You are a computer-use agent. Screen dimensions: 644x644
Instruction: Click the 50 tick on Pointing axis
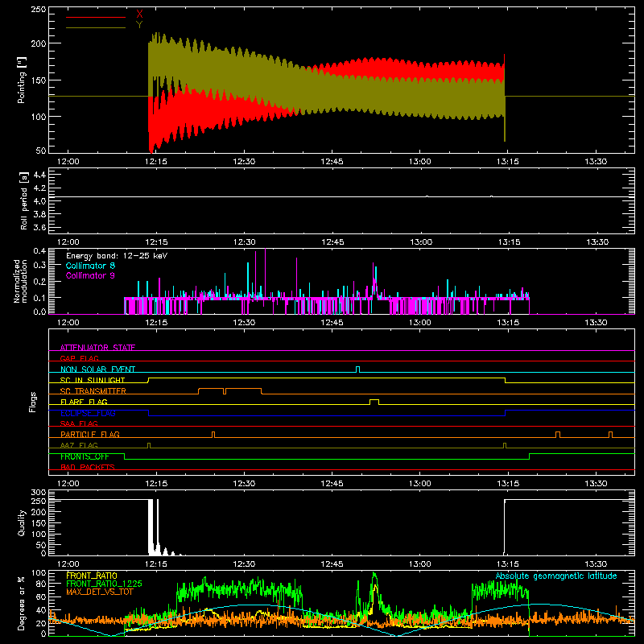pos(41,151)
